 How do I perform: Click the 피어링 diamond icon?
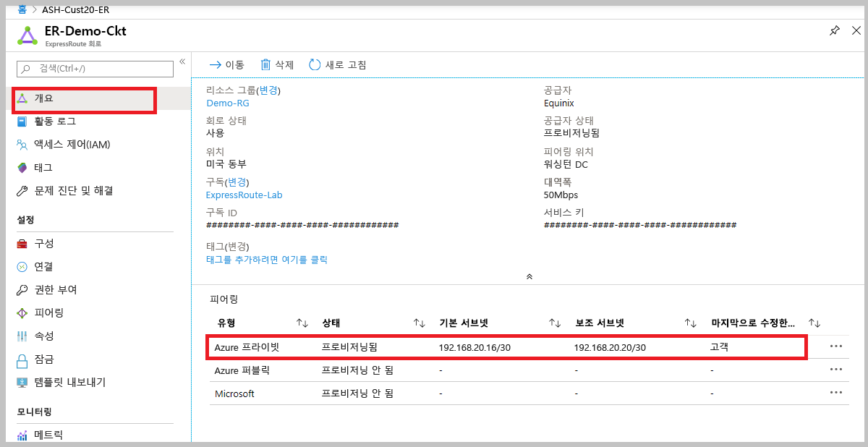click(22, 312)
